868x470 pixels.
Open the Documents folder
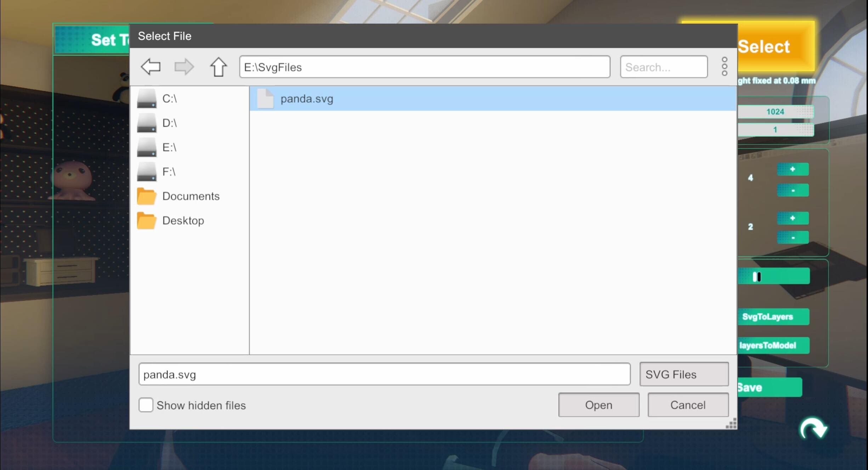pos(191,196)
